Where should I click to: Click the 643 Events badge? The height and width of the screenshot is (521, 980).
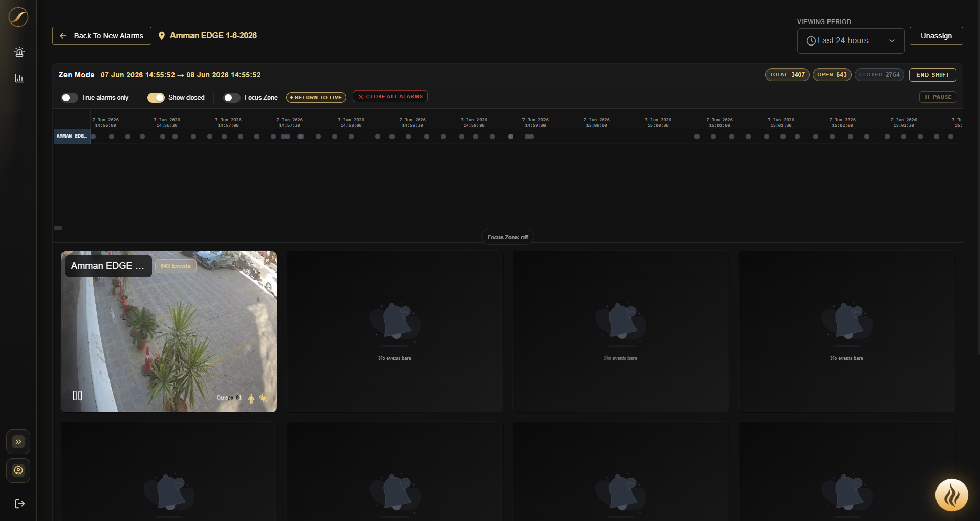176,266
